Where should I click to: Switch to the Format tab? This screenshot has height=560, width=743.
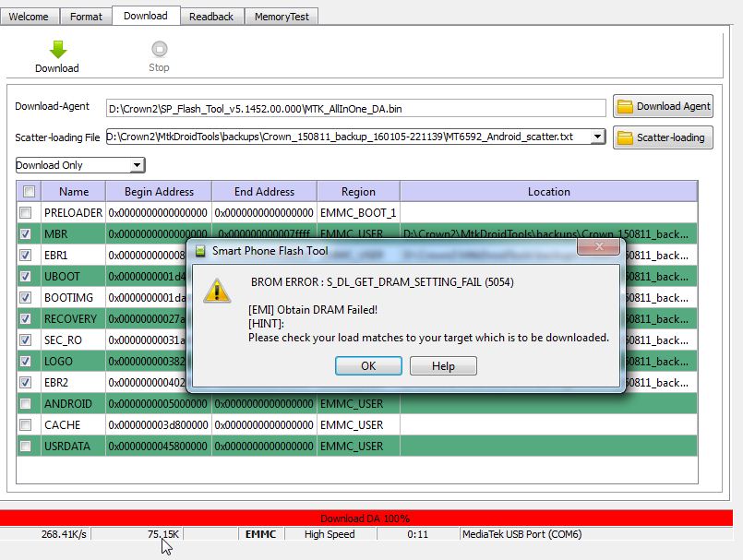(87, 17)
